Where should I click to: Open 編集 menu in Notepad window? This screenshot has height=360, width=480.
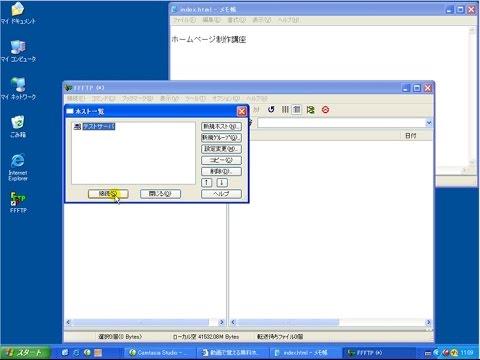pyautogui.click(x=211, y=20)
